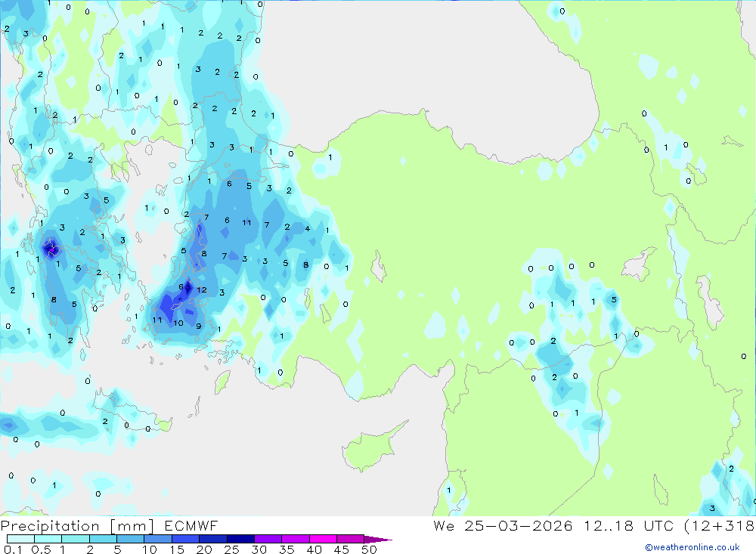Click the "[mm]" unit label

(x=132, y=526)
